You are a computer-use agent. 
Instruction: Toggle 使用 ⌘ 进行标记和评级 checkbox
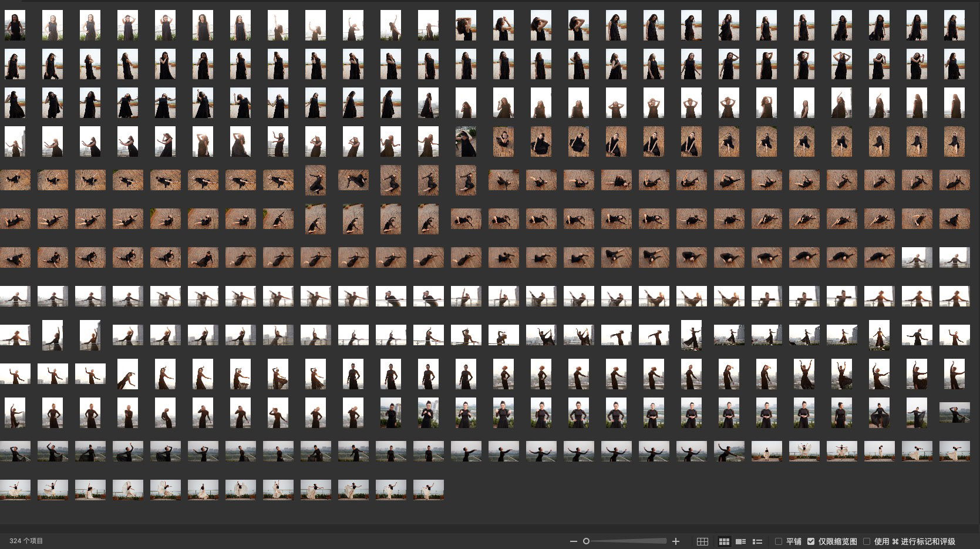click(866, 541)
